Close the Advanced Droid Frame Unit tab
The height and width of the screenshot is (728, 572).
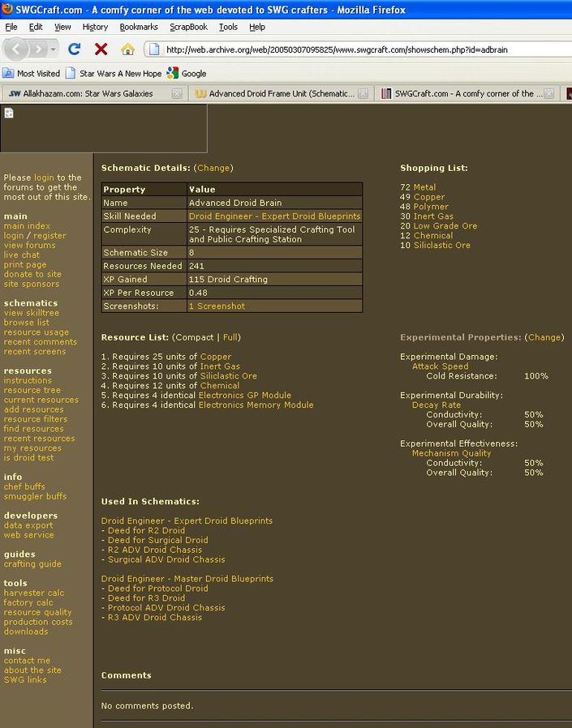(363, 94)
